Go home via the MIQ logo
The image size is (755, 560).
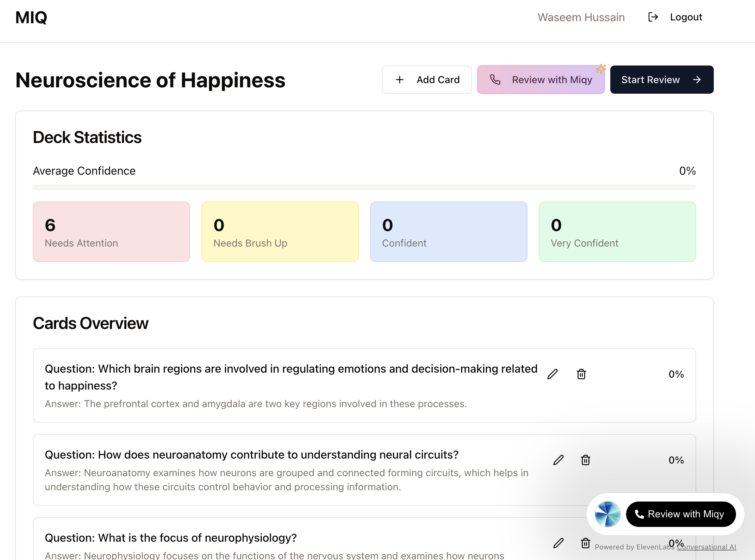coord(31,18)
